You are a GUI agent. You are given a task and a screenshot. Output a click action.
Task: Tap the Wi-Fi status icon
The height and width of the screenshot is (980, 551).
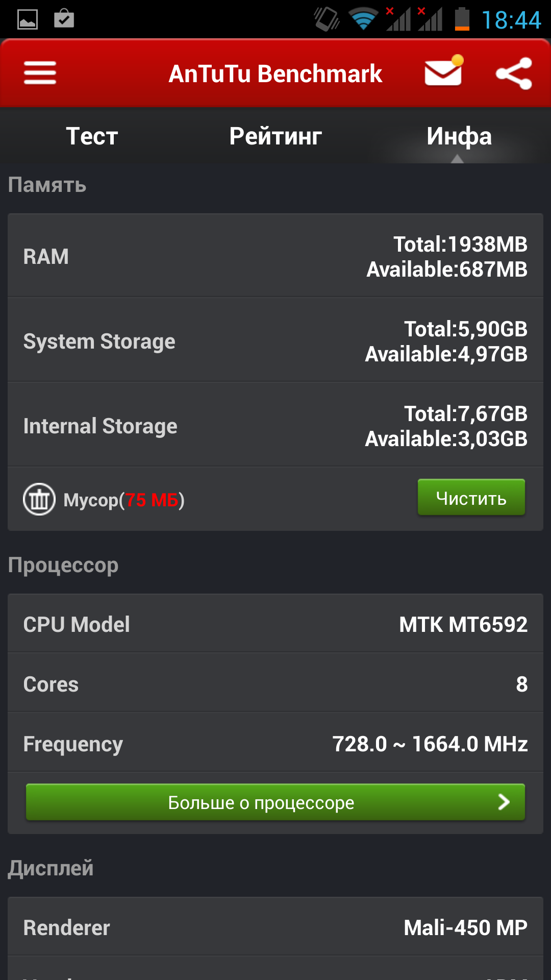(x=363, y=19)
